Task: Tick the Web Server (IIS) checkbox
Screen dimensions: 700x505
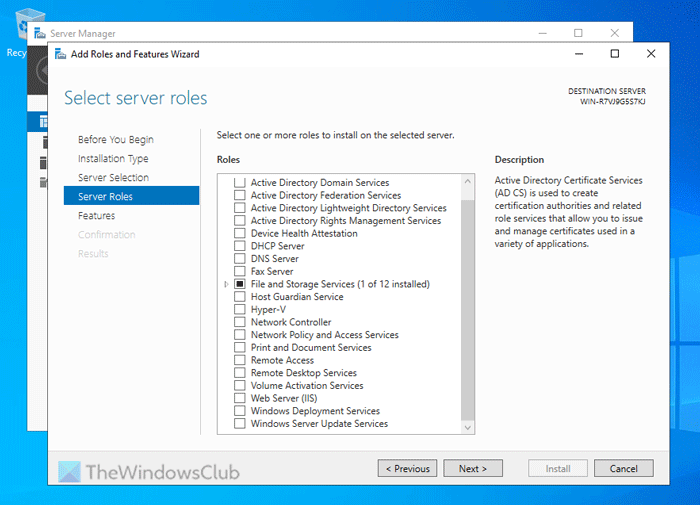Action: point(240,398)
